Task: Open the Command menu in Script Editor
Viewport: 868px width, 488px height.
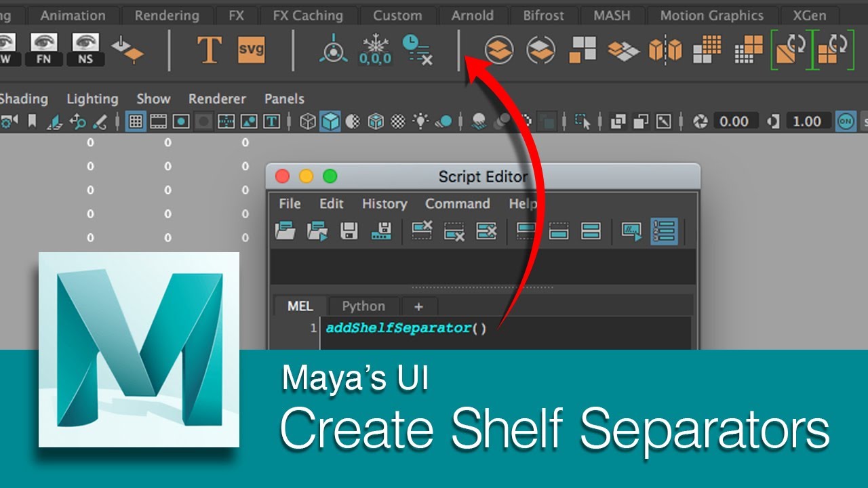Action: point(458,203)
